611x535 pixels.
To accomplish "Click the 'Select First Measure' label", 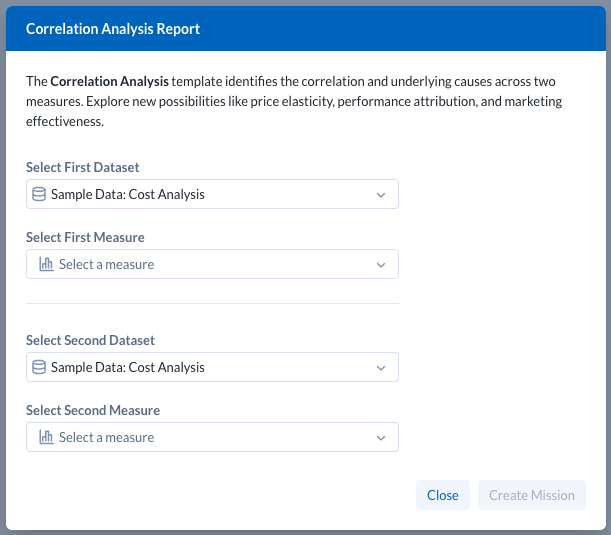I will click(x=85, y=237).
